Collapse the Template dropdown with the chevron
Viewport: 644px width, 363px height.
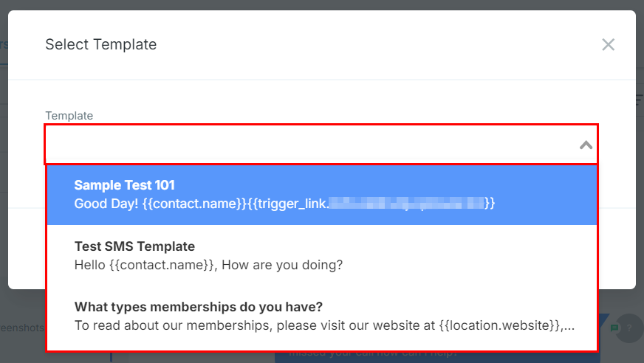586,145
